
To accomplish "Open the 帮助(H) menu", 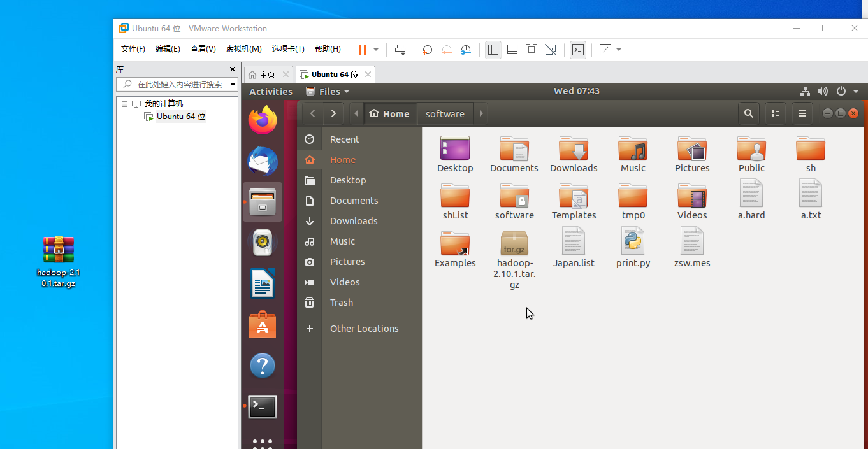I will tap(328, 49).
